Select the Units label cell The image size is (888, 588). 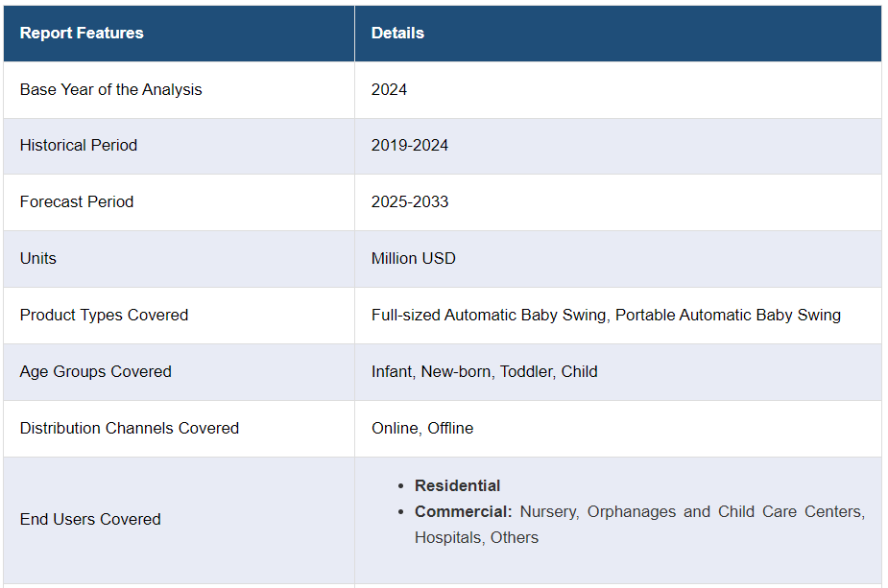pos(38,258)
